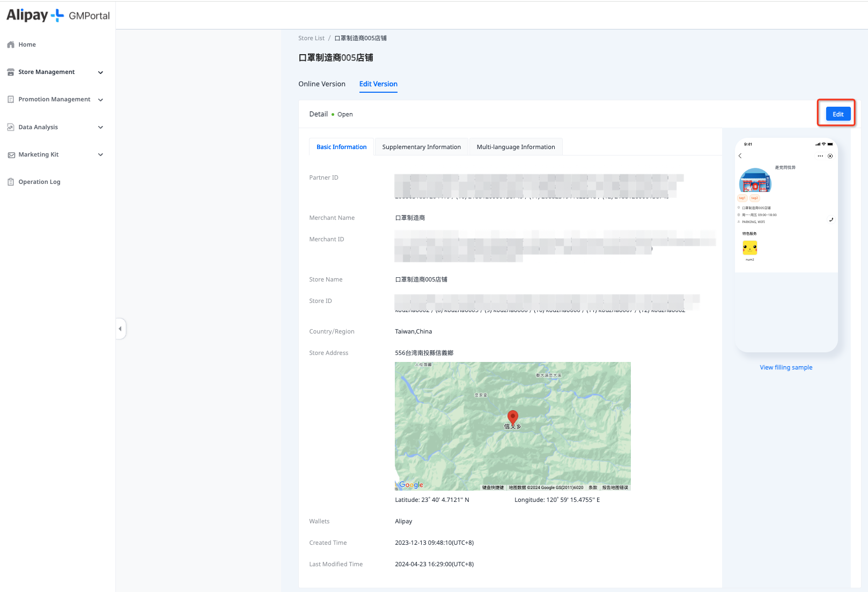Click the Operation Log clipboard icon
The height and width of the screenshot is (592, 868).
pyautogui.click(x=11, y=182)
